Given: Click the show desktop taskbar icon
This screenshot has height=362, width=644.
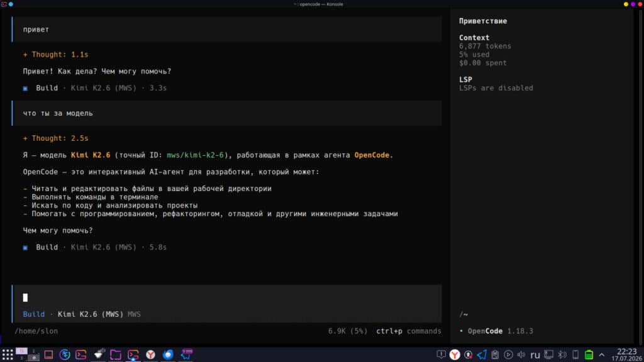Looking at the screenshot, I should click(x=48, y=354).
